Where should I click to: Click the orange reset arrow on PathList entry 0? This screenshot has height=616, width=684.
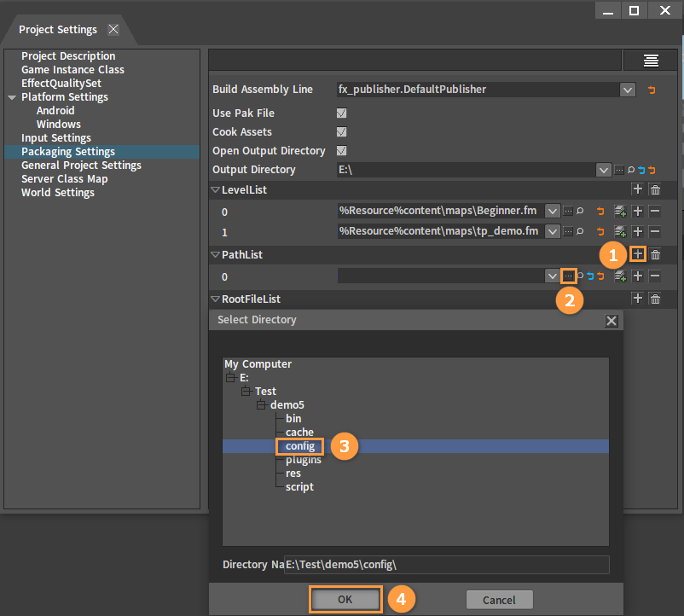coord(601,276)
